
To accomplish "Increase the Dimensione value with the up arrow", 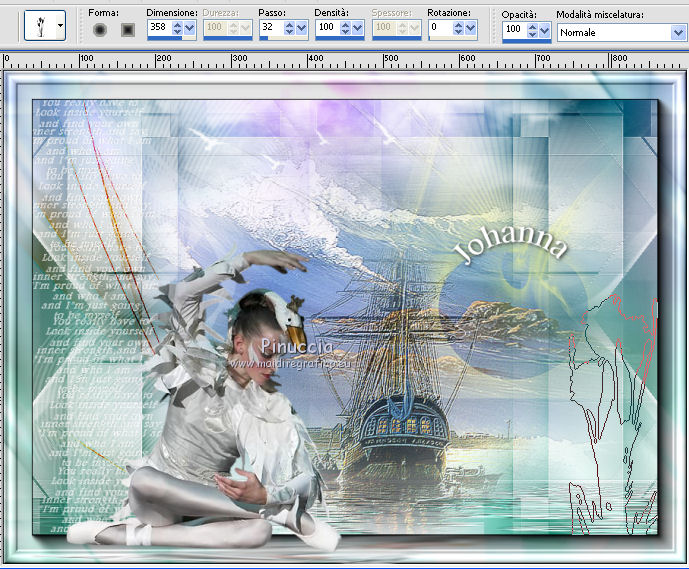I will point(178,25).
